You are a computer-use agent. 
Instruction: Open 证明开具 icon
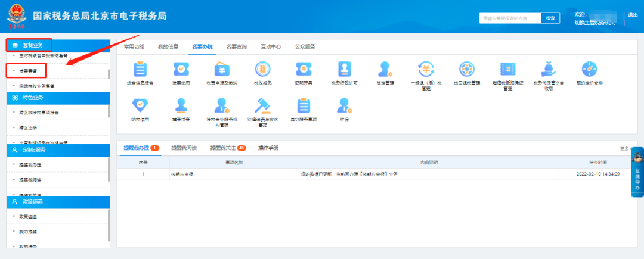click(304, 69)
